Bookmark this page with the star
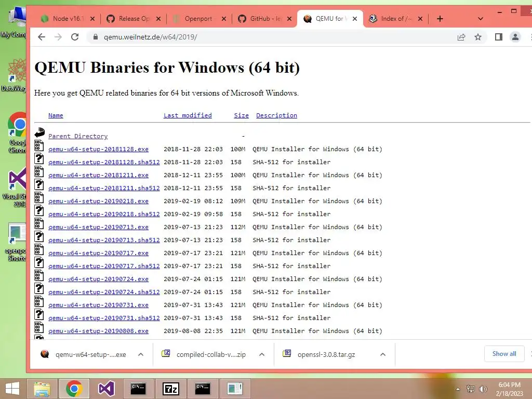 [x=478, y=37]
